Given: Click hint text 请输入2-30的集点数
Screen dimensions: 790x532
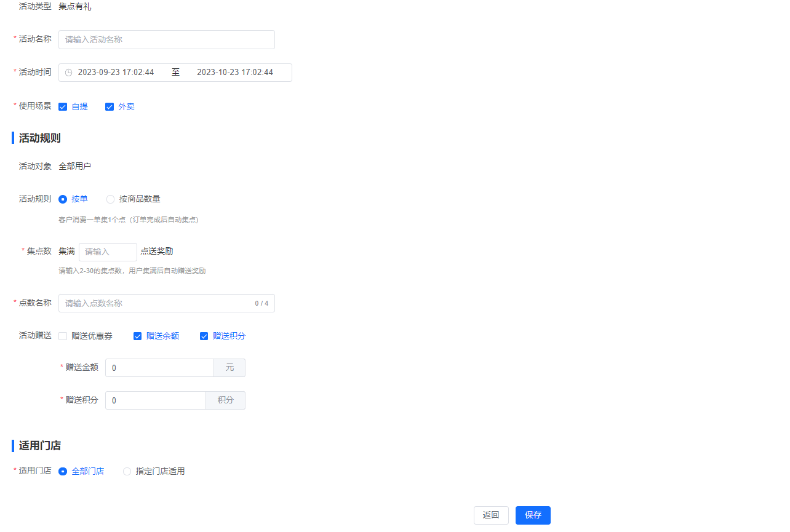Looking at the screenshot, I should click(x=132, y=271).
